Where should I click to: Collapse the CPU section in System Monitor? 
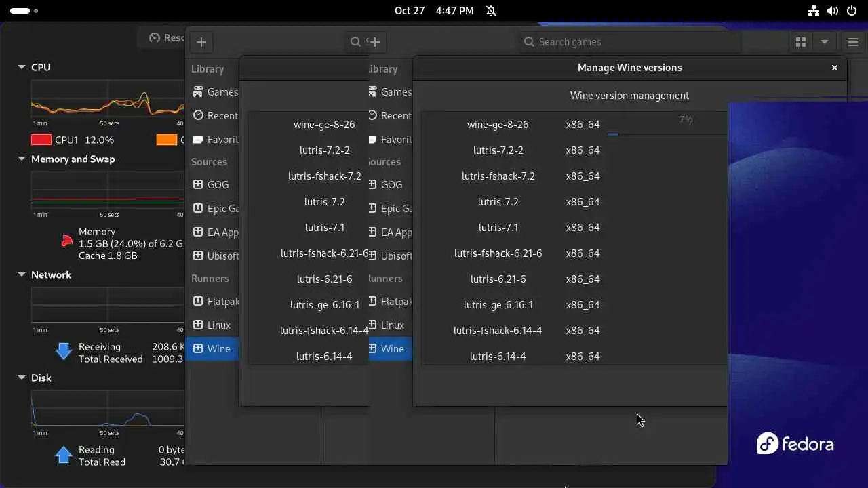(x=22, y=68)
